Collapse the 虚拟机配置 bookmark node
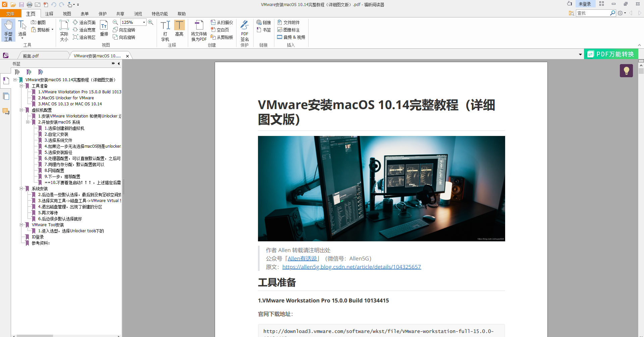 21,110
